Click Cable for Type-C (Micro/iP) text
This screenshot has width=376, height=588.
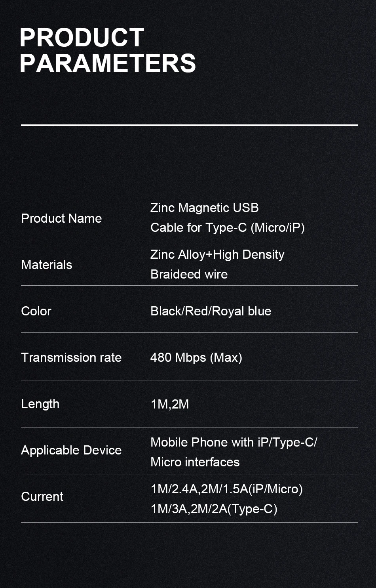tap(227, 227)
